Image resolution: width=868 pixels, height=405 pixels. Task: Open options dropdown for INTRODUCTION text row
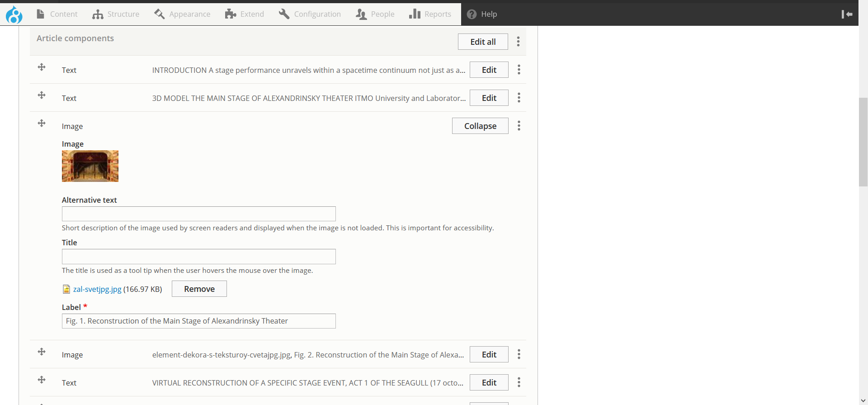pos(519,70)
